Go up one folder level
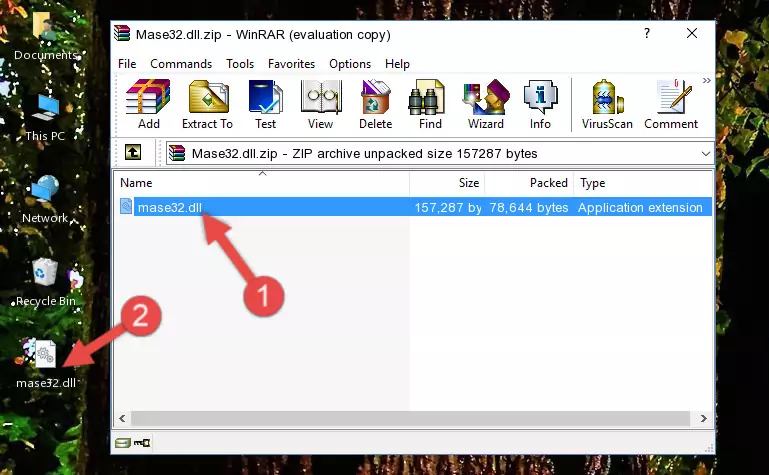Viewport: 769px width, 475px height. click(133, 152)
